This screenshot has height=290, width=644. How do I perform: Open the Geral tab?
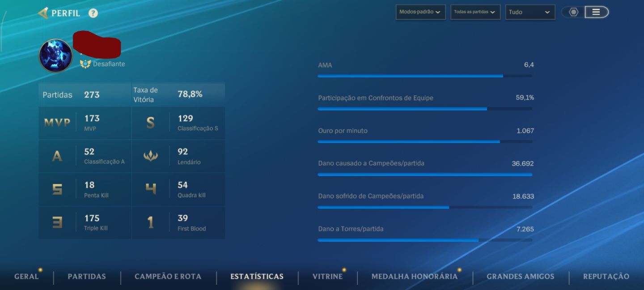[x=26, y=277]
